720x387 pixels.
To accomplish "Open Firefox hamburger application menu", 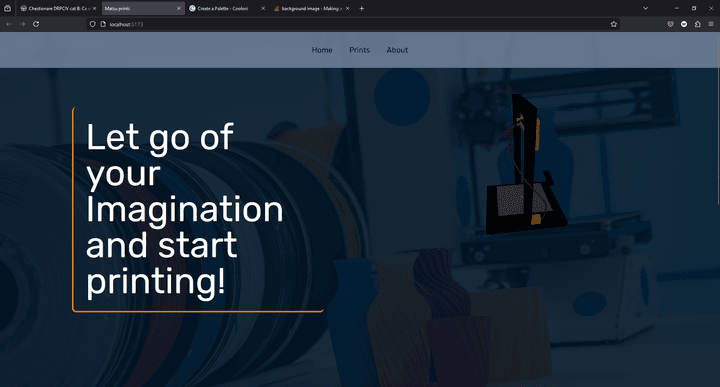I will click(x=711, y=24).
